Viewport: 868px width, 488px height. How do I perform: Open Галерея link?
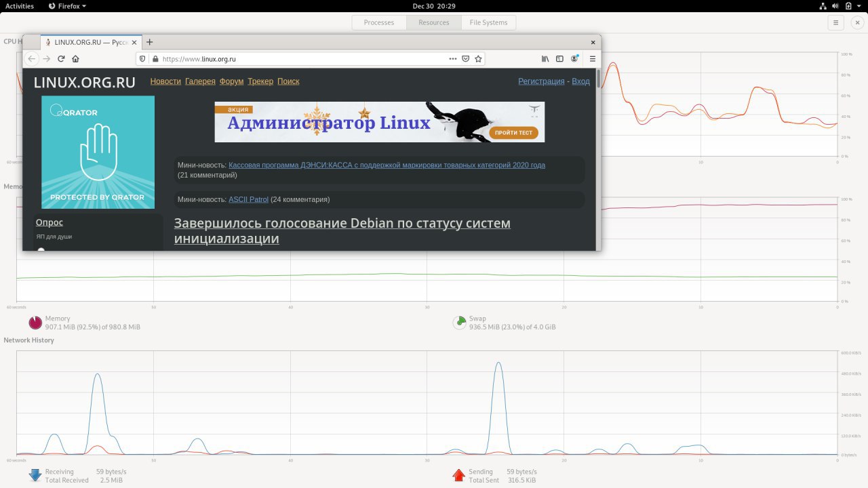(200, 81)
